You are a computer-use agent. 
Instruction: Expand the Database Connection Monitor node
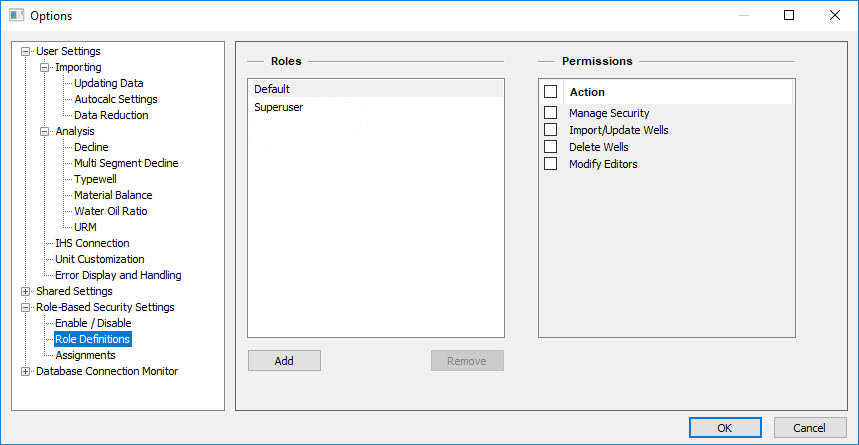pos(26,371)
